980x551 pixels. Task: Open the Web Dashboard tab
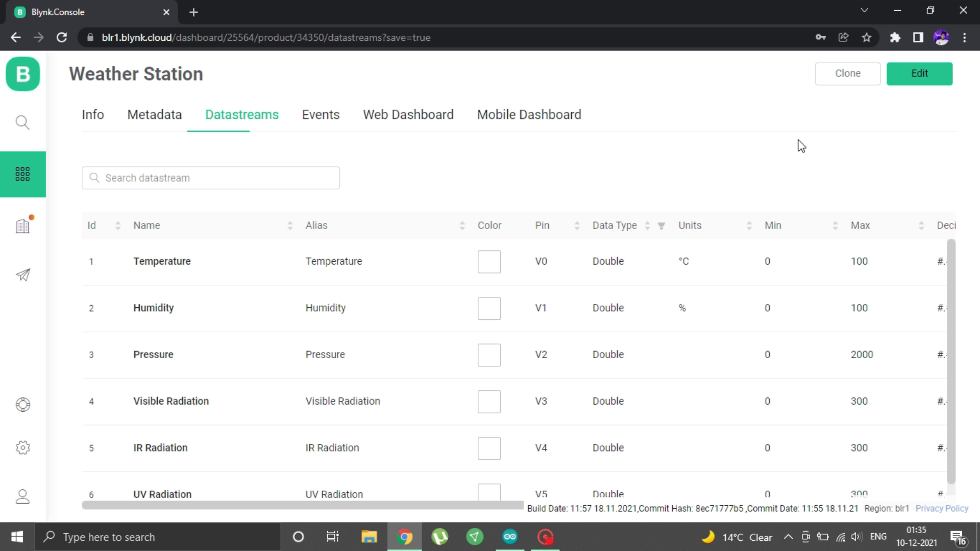(x=408, y=115)
